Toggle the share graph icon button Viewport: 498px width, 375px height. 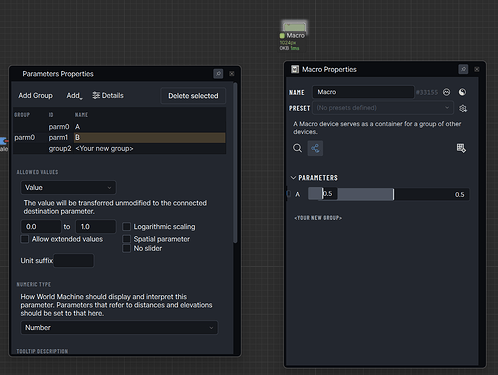[315, 148]
